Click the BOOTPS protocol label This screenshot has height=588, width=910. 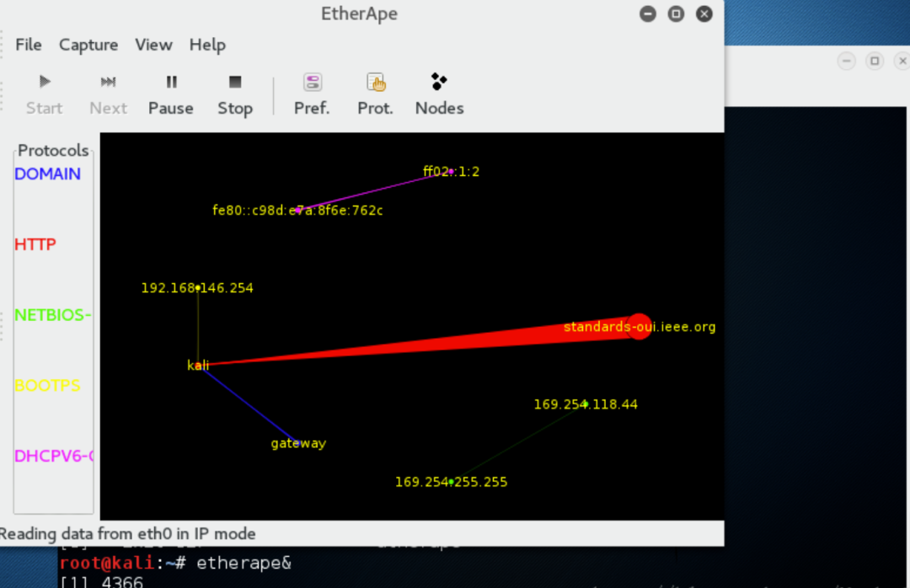click(47, 386)
